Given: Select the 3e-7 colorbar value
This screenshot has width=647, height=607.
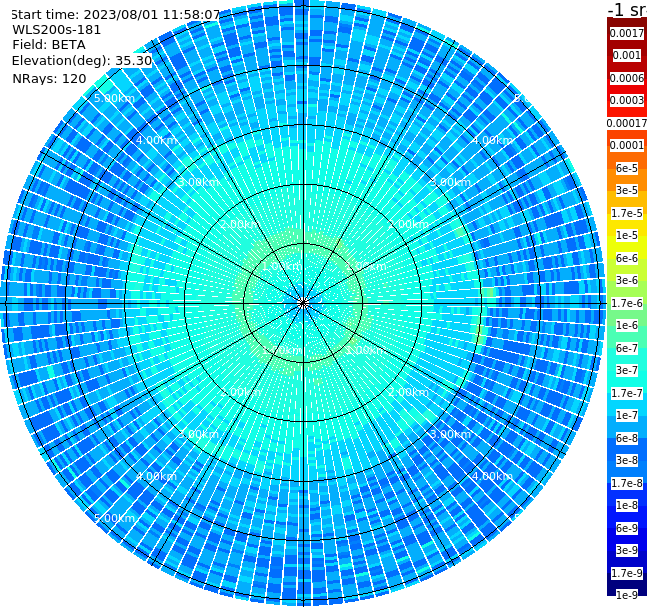Looking at the screenshot, I should tap(627, 370).
